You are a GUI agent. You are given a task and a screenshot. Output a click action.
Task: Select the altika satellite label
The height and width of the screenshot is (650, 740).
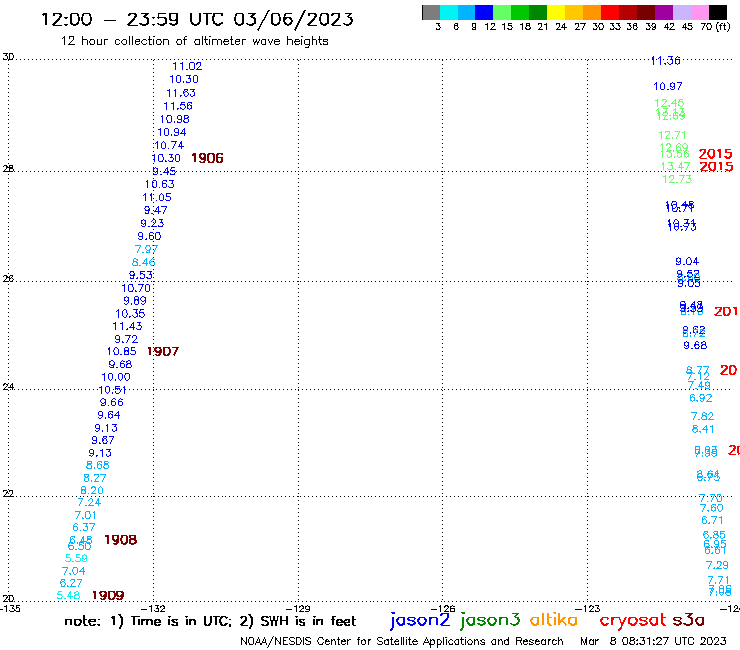554,620
